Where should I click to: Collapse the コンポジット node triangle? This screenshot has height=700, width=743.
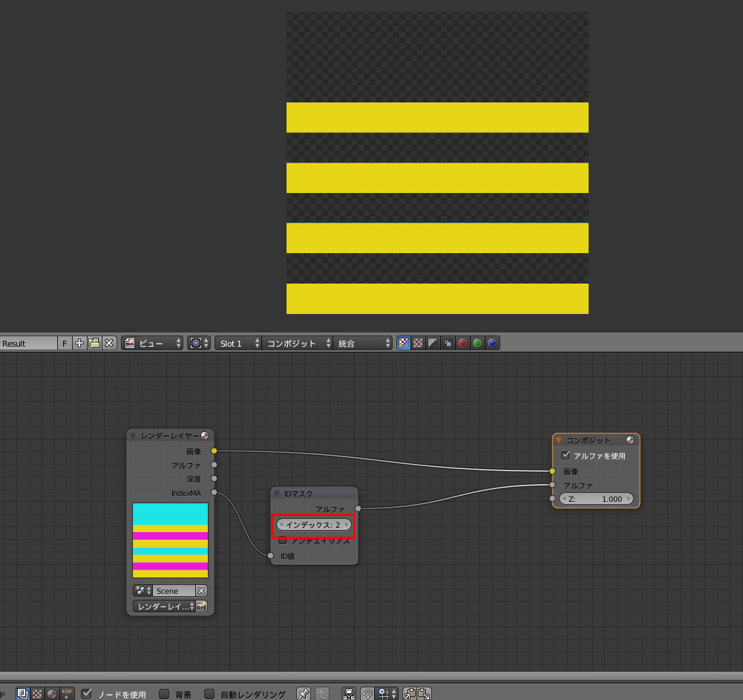pyautogui.click(x=559, y=440)
